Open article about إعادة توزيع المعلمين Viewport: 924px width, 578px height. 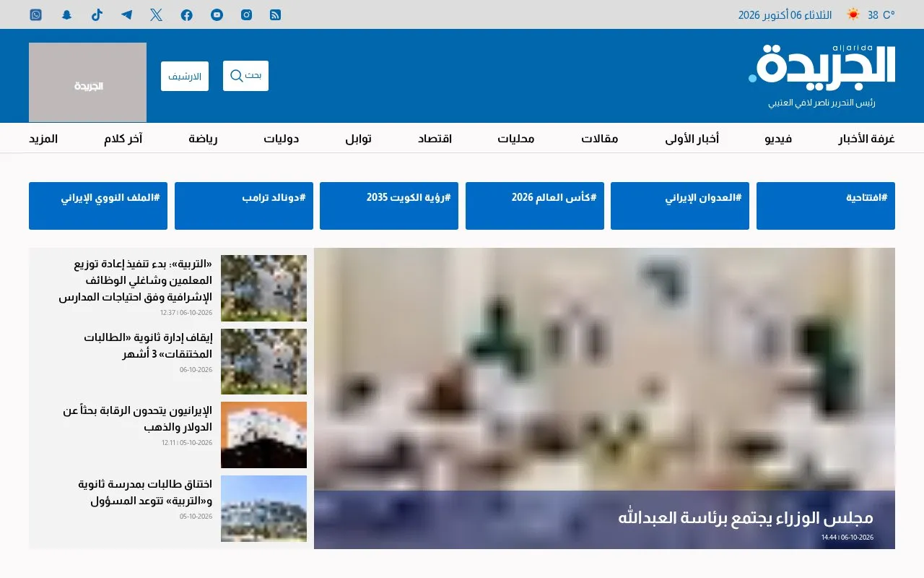[136, 280]
